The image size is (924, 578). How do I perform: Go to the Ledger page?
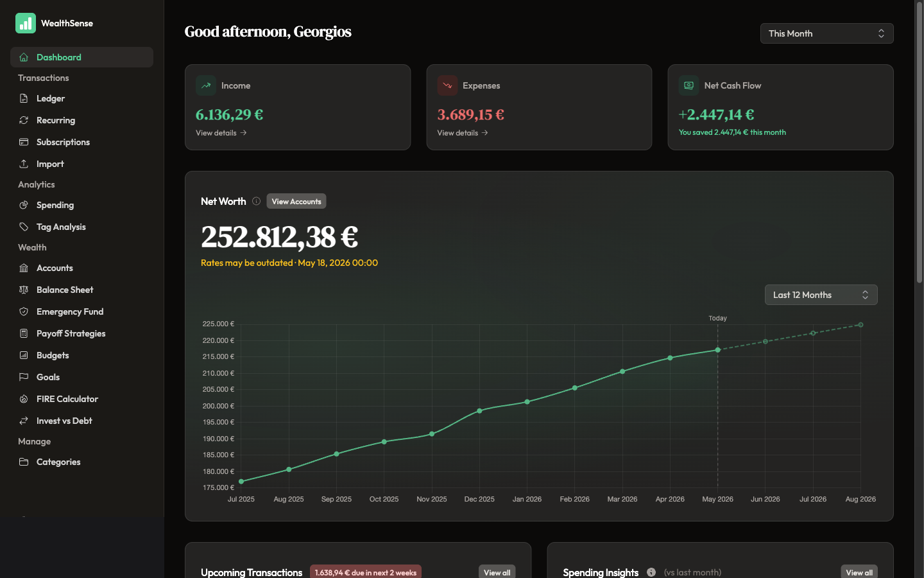pos(81,98)
